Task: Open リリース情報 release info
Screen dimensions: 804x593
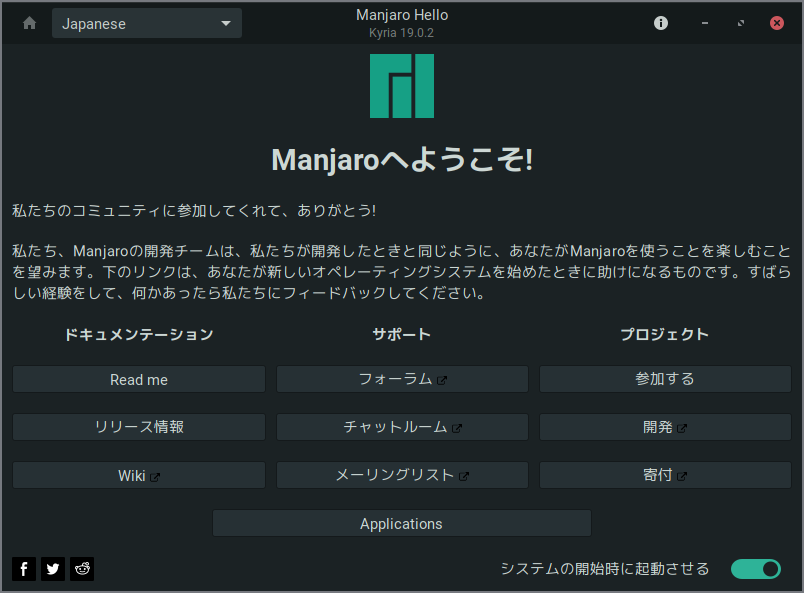Action: click(x=139, y=427)
